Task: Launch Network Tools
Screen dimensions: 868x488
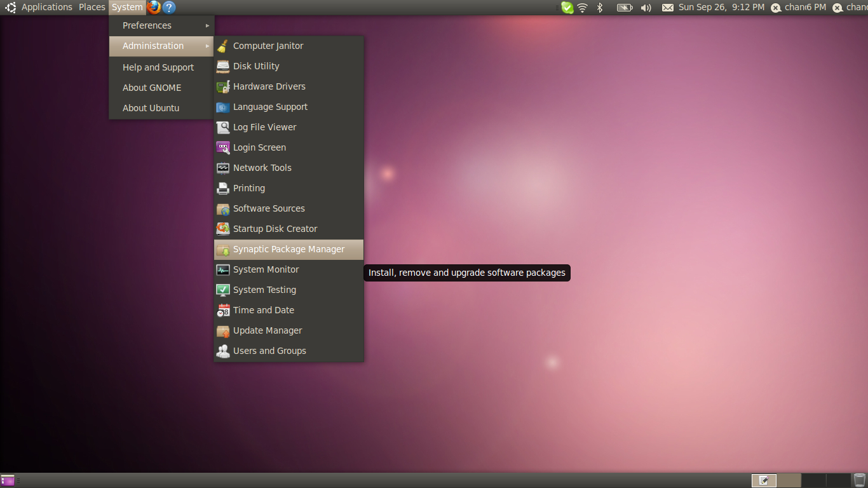Action: (x=289, y=168)
